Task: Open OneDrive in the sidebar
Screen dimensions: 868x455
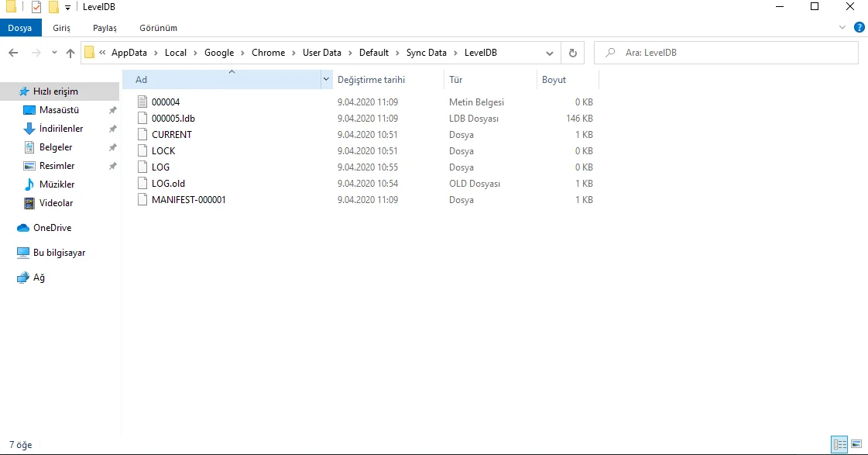Action: coord(50,227)
